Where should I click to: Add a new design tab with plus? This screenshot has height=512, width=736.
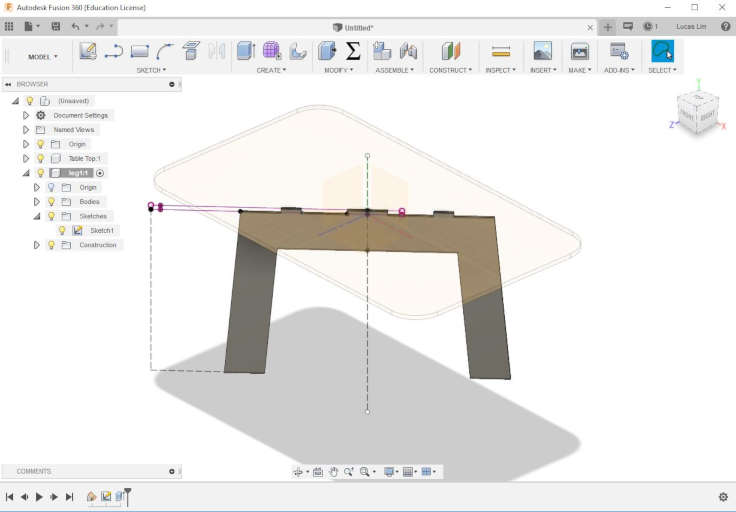point(608,27)
